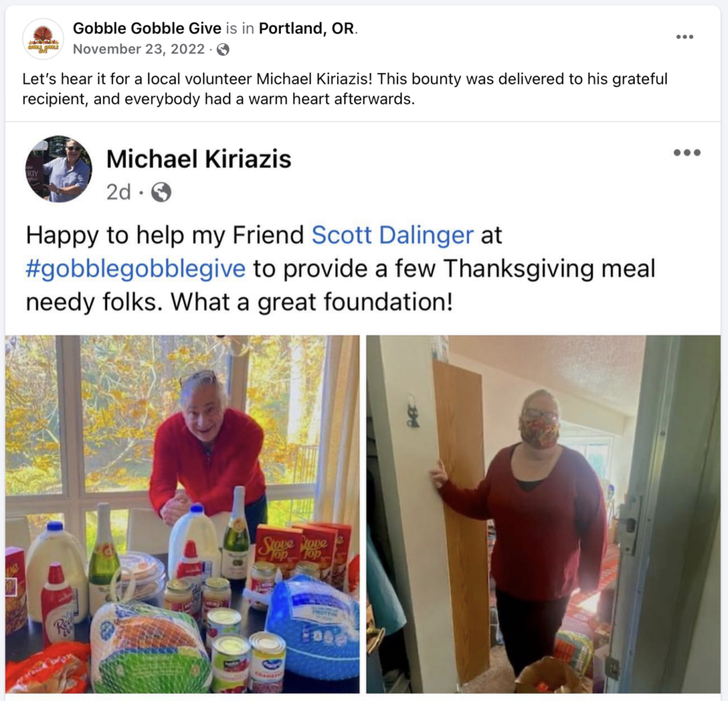Click the public globe icon beside November 23, 2022
The width and height of the screenshot is (728, 701).
coord(223,49)
